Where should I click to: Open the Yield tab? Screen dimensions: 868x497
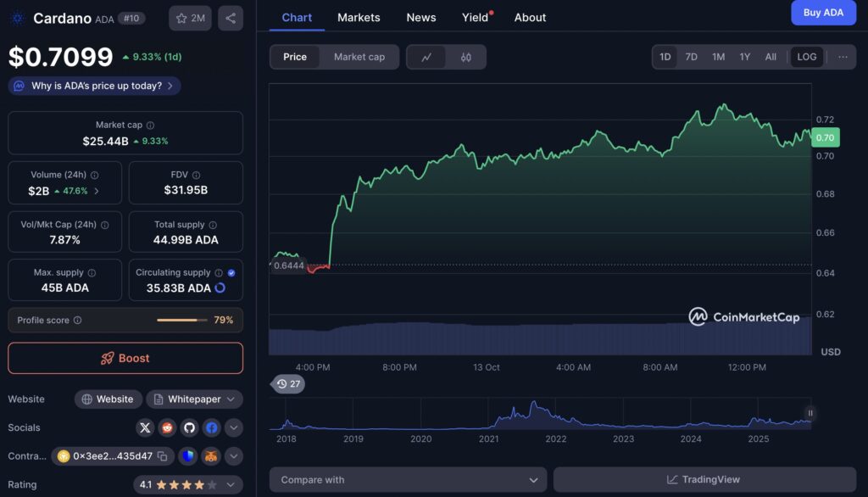[475, 18]
